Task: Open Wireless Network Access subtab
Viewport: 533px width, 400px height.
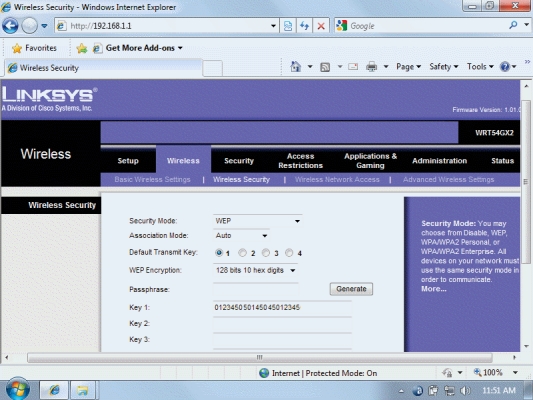Action: pos(337,179)
